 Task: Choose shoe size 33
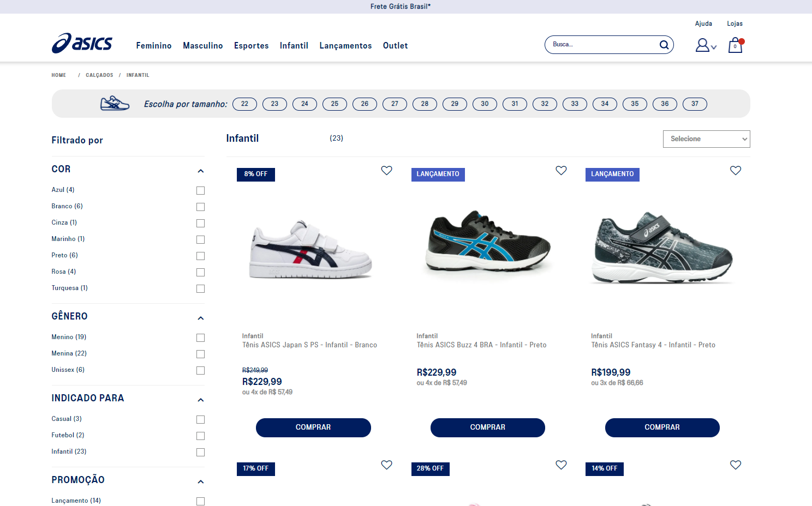pos(575,104)
